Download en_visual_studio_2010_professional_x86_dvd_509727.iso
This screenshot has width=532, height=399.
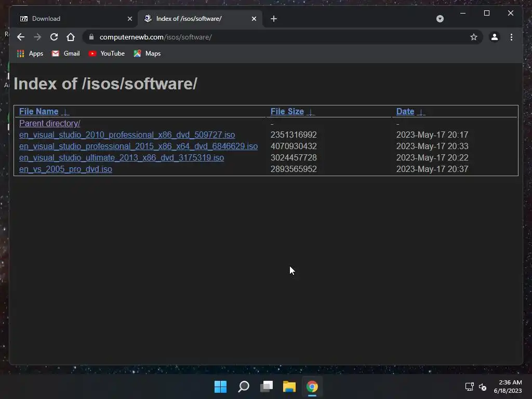(127, 135)
